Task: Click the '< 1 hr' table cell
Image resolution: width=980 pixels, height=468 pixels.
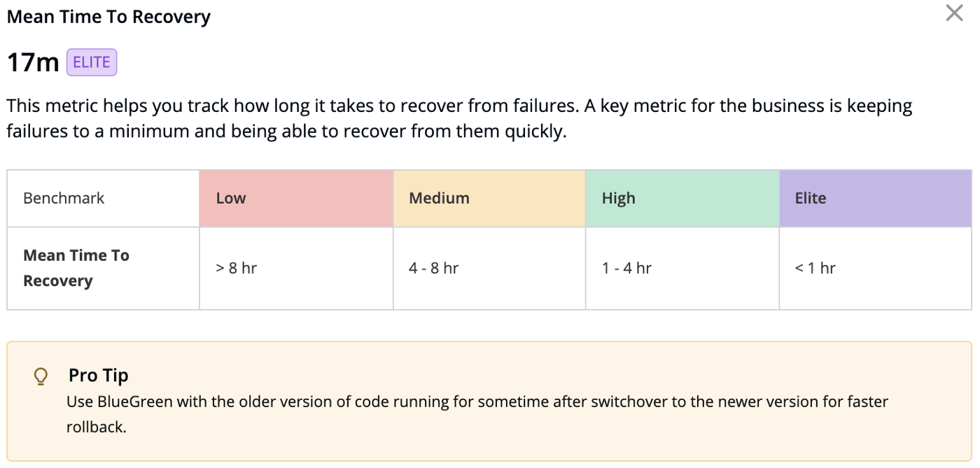Action: click(x=815, y=268)
